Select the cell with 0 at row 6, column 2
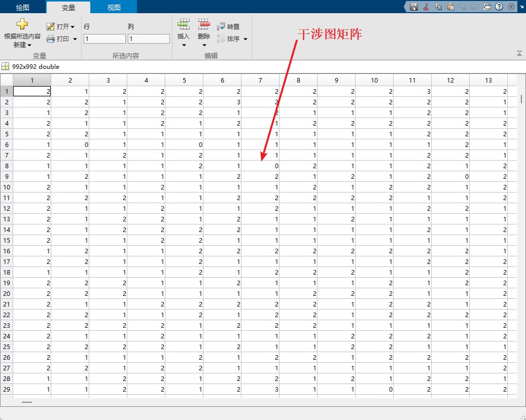The image size is (526, 420). 70,145
